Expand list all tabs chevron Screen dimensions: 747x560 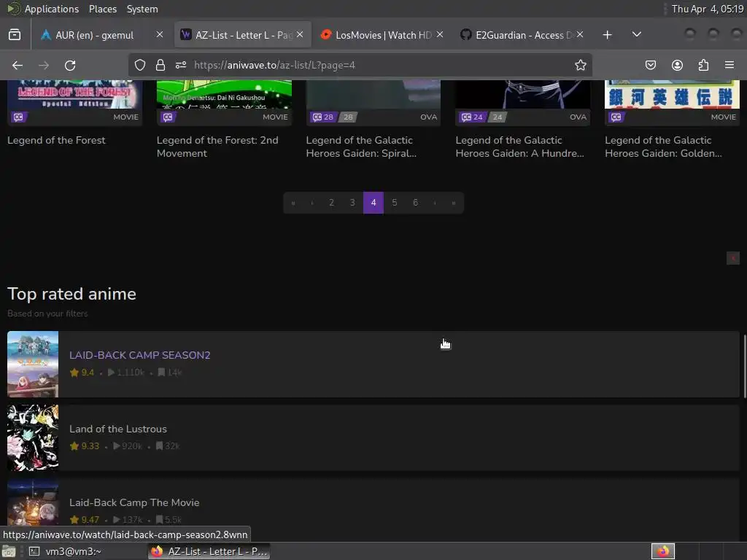point(636,35)
